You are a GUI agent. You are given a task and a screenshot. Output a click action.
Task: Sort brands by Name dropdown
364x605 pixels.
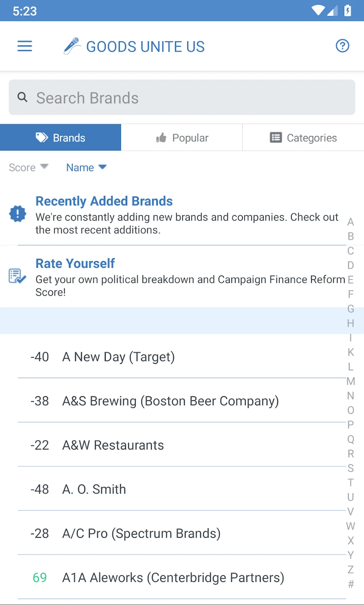pos(86,167)
